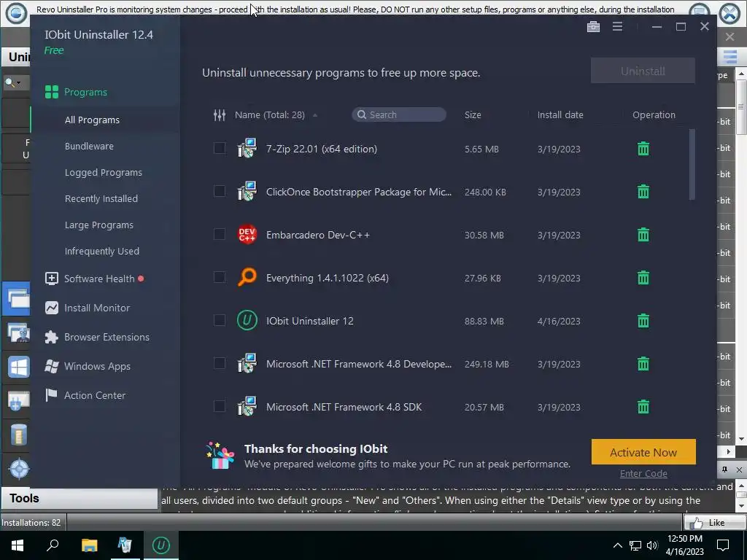Select Logged Programs in the sidebar

104,172
